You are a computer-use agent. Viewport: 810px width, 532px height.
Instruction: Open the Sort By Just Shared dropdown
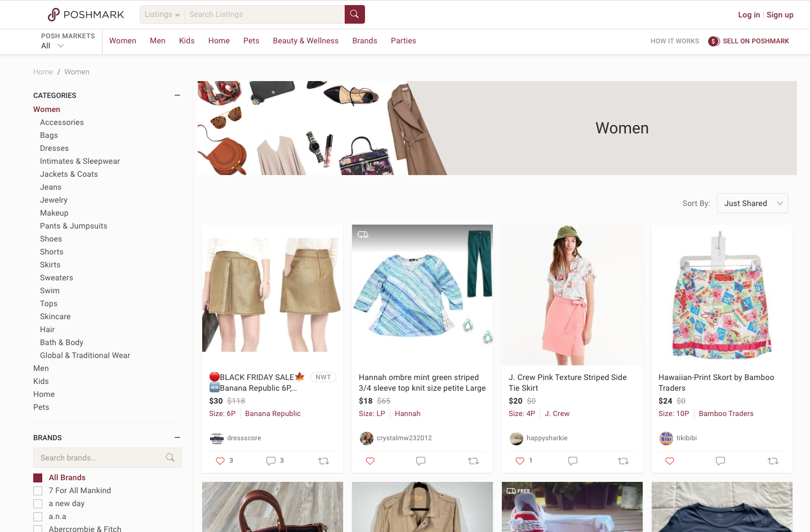coord(752,203)
